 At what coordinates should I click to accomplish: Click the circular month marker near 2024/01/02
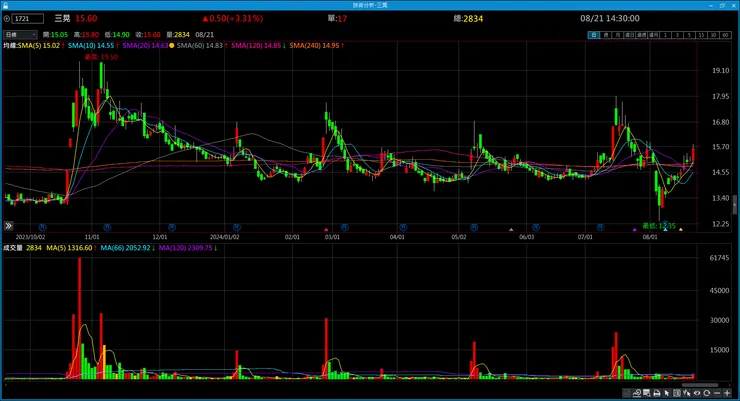236,227
